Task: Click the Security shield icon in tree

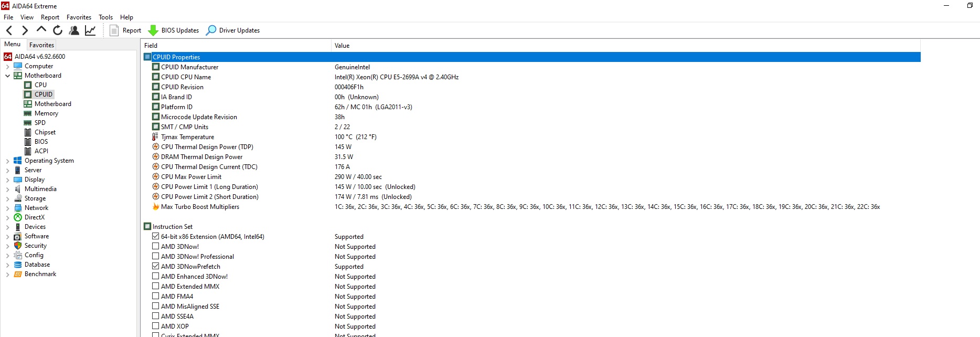Action: tap(18, 246)
